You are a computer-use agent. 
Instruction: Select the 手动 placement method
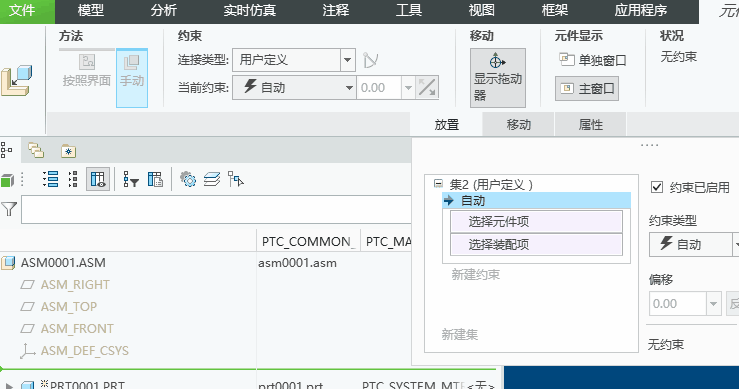(x=132, y=78)
